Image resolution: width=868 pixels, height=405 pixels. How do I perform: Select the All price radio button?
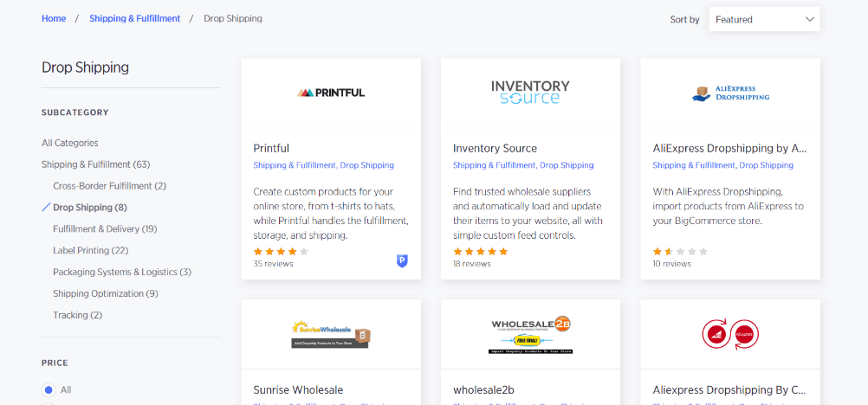point(49,389)
